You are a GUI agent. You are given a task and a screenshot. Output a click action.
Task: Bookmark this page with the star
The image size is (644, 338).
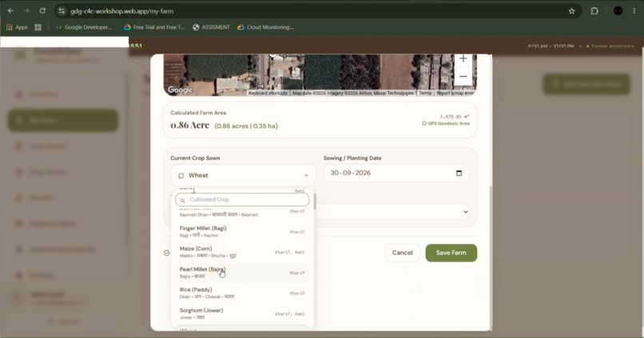click(572, 11)
